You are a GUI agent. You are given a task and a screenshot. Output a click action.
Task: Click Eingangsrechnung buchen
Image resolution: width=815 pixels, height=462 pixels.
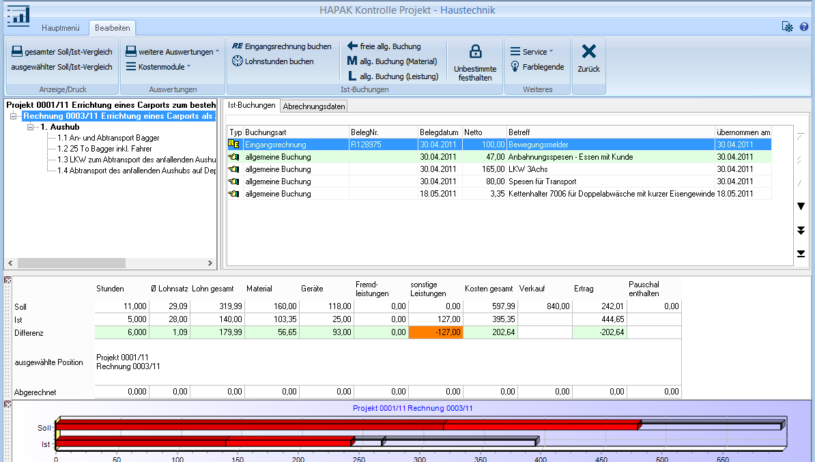281,46
